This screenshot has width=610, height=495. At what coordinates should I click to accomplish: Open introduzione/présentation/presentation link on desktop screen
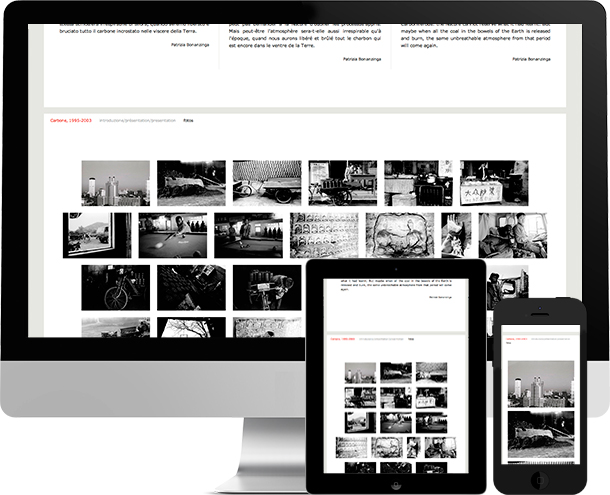pyautogui.click(x=137, y=121)
